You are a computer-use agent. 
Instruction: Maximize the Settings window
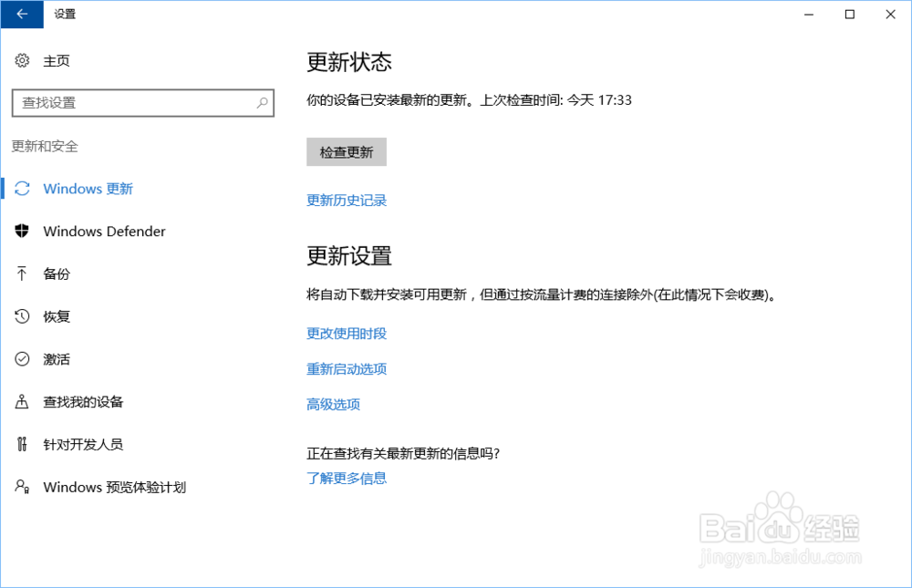(850, 14)
